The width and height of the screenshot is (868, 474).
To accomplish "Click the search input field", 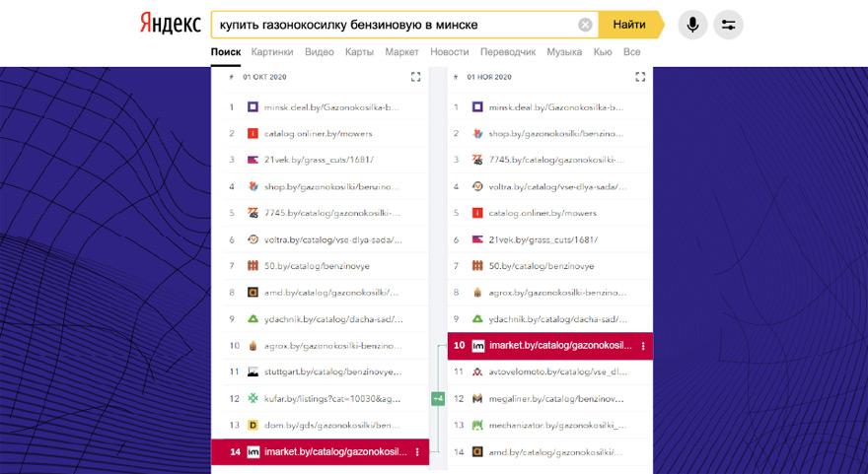I will tap(395, 25).
